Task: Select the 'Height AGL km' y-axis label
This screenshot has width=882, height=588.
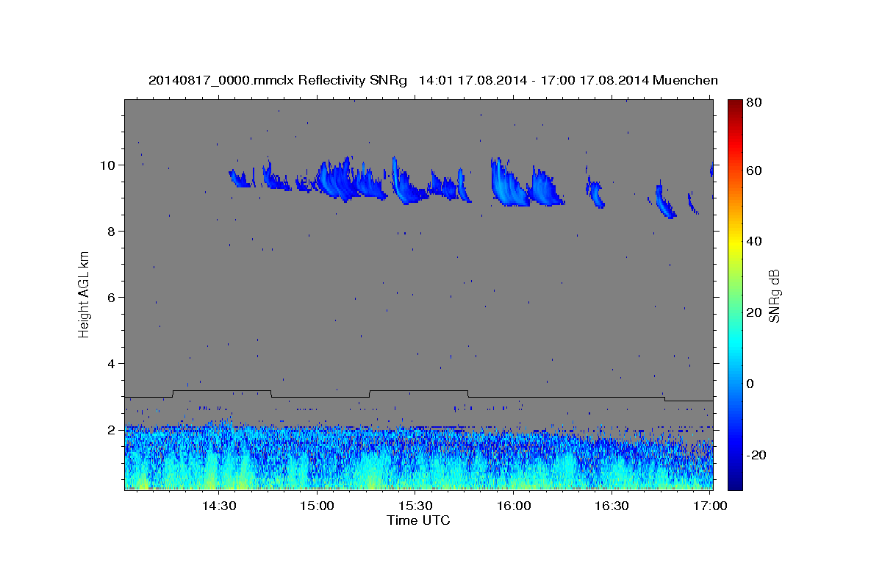Action: [x=85, y=294]
